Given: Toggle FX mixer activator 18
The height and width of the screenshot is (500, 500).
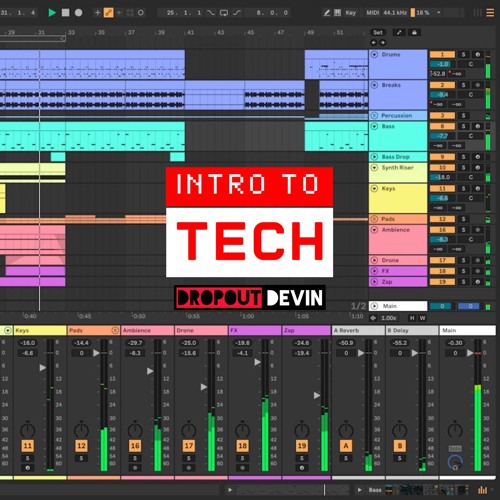Looking at the screenshot, I should pyautogui.click(x=242, y=446).
